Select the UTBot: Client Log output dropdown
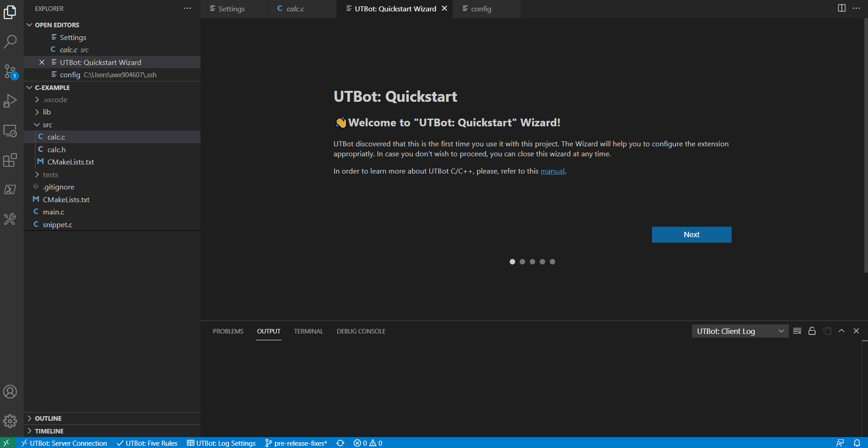This screenshot has height=448, width=868. coord(740,331)
